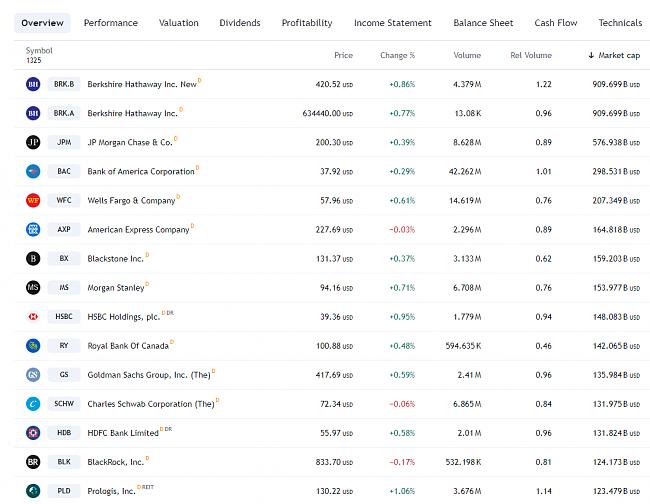Switch to the Technicals tab

(x=620, y=23)
